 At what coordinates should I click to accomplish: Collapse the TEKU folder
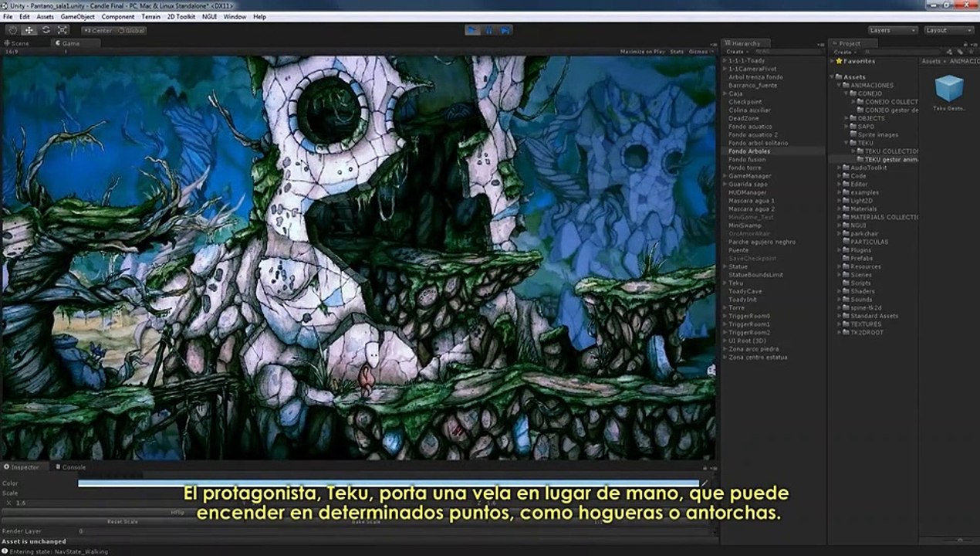coord(847,143)
